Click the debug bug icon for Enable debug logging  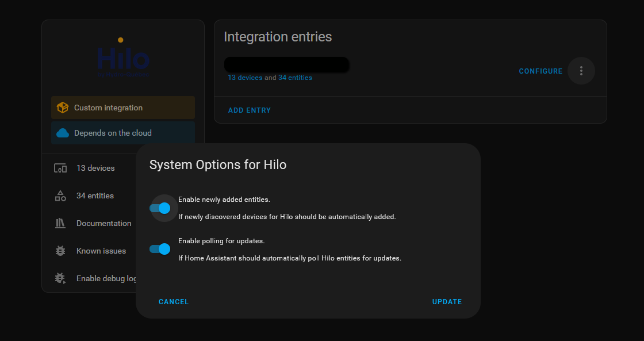coord(60,278)
